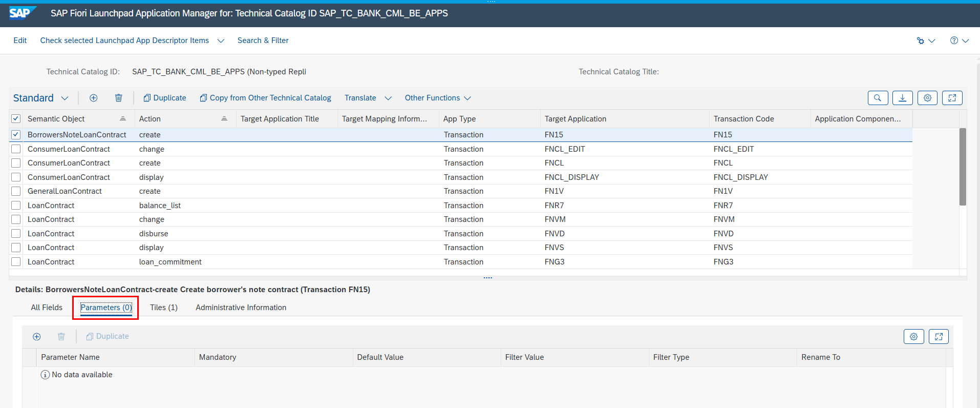Add a parameter with the plus icon

click(37, 337)
